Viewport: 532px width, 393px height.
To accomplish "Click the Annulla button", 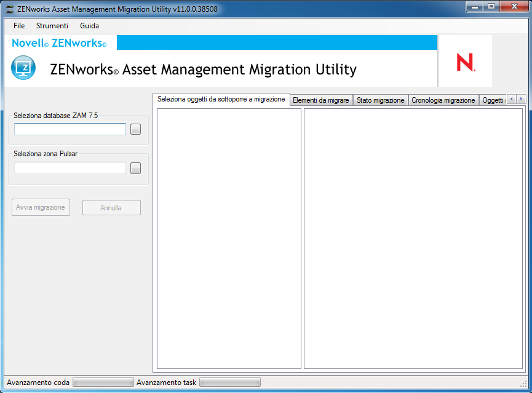I will 111,208.
